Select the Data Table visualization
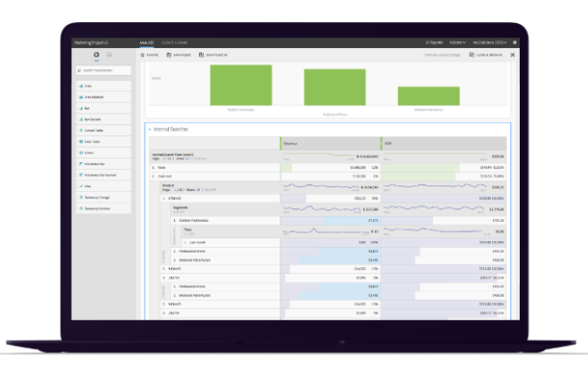 point(104,142)
